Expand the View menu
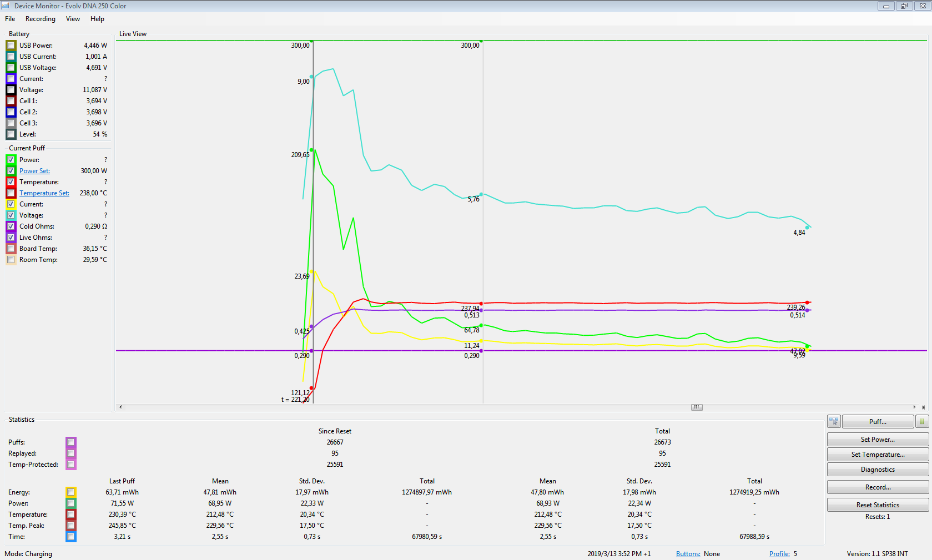Viewport: 932px width, 560px height. point(73,19)
